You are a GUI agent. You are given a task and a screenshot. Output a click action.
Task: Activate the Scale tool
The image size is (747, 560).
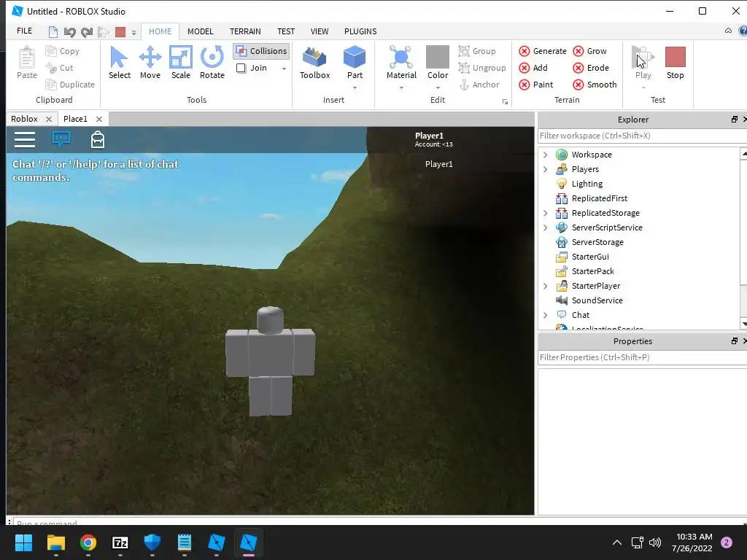coord(181,63)
